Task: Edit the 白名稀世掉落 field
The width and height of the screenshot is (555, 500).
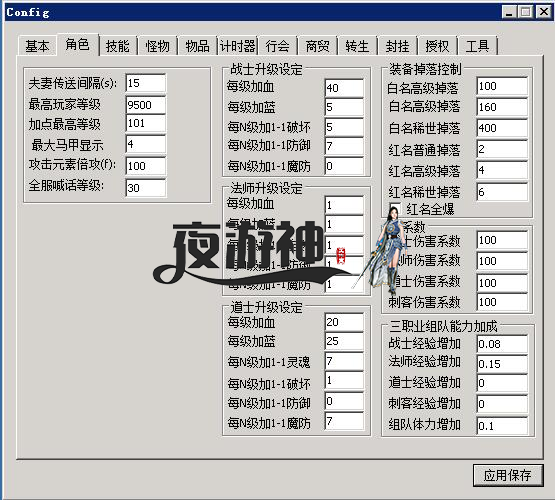Action: pyautogui.click(x=502, y=128)
